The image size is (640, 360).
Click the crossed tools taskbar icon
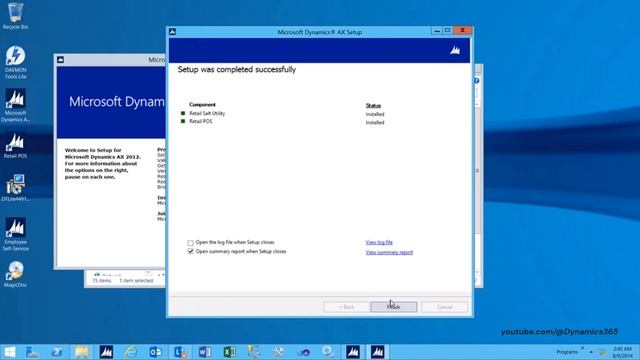point(279,352)
